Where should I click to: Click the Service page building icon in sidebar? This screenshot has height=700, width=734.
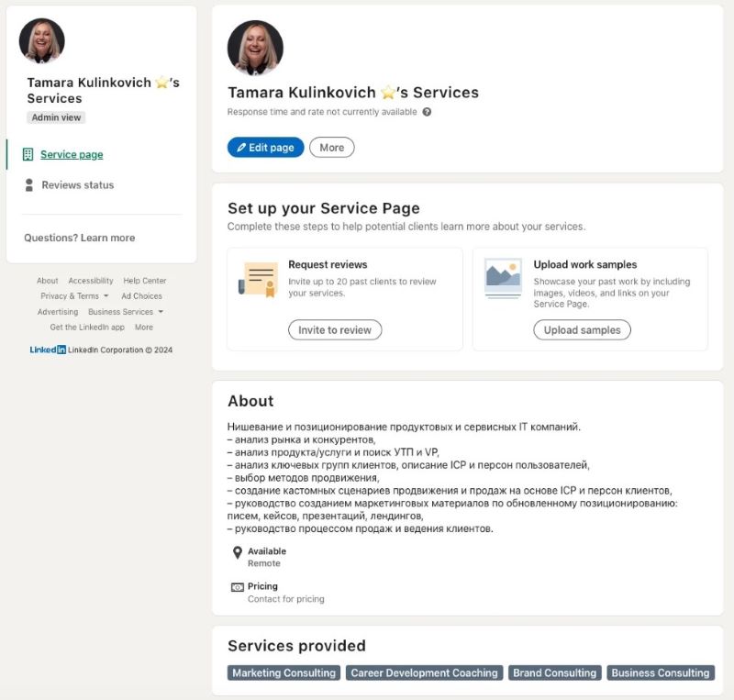pyautogui.click(x=28, y=154)
